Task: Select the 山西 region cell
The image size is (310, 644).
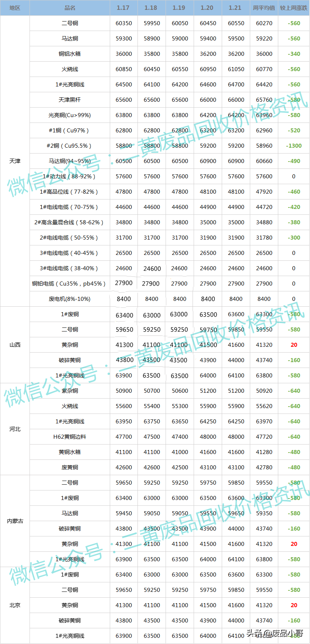Action: coord(15,345)
